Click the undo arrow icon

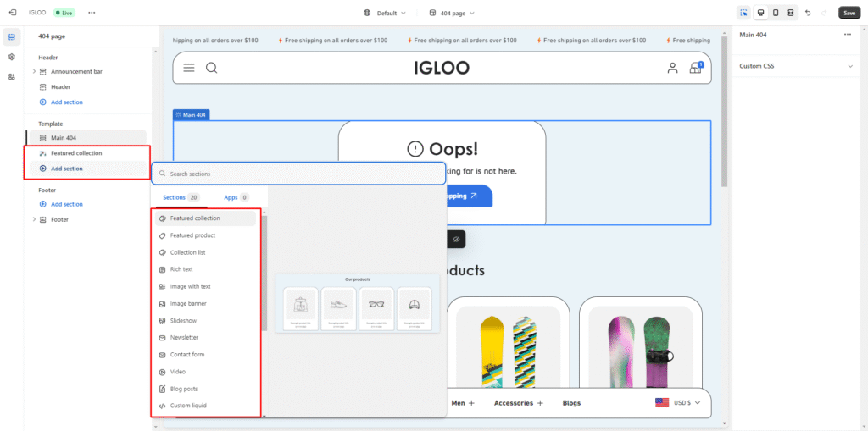pos(808,13)
